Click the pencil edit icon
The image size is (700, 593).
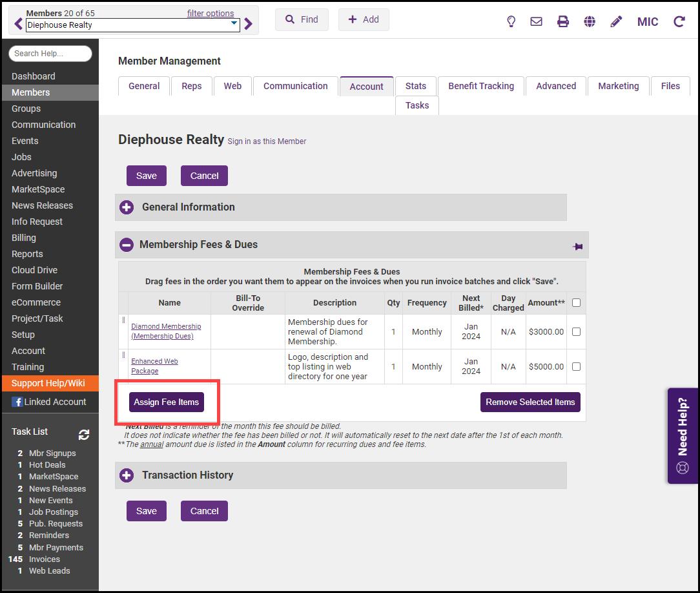pos(616,21)
